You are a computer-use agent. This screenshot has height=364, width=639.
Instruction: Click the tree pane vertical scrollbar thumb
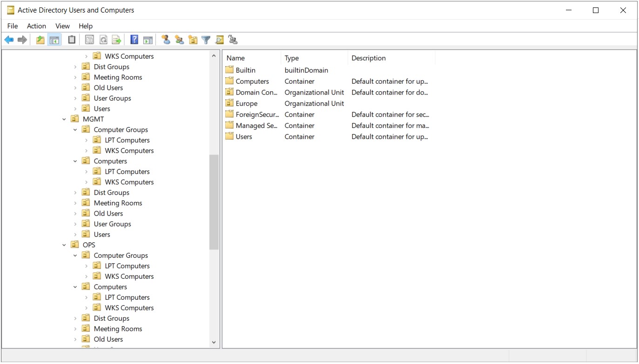(214, 202)
